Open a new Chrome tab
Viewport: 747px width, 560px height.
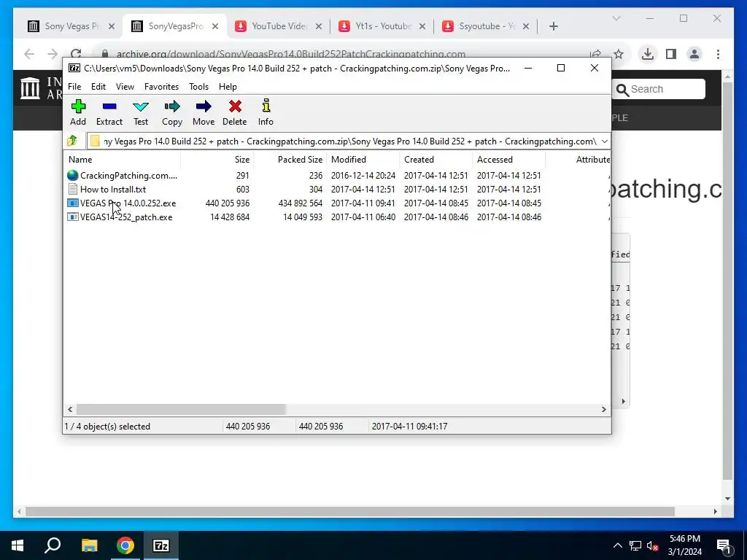(x=553, y=26)
